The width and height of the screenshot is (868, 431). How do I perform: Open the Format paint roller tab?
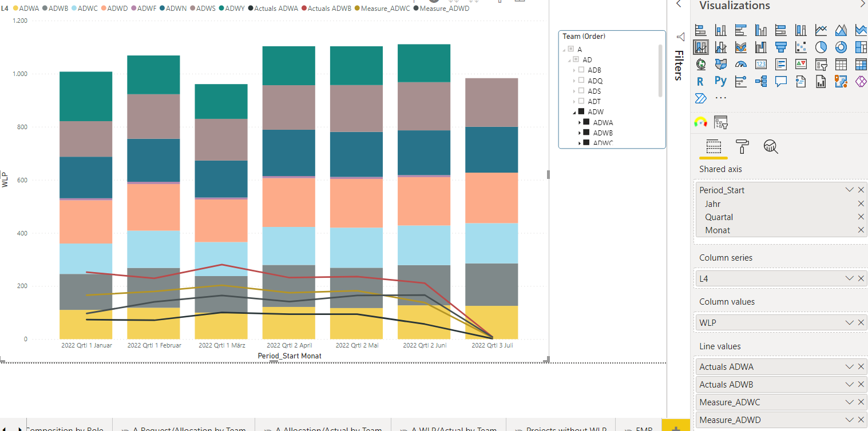click(742, 147)
